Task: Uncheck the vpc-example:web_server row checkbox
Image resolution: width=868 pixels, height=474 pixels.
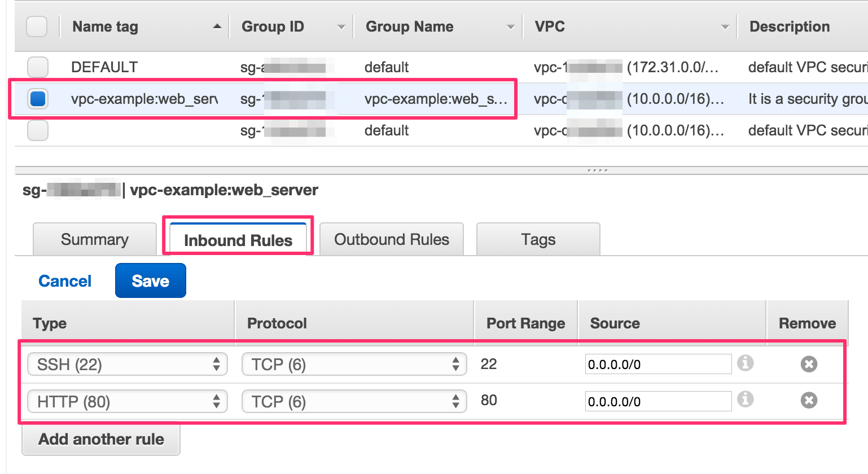Action: (x=38, y=99)
